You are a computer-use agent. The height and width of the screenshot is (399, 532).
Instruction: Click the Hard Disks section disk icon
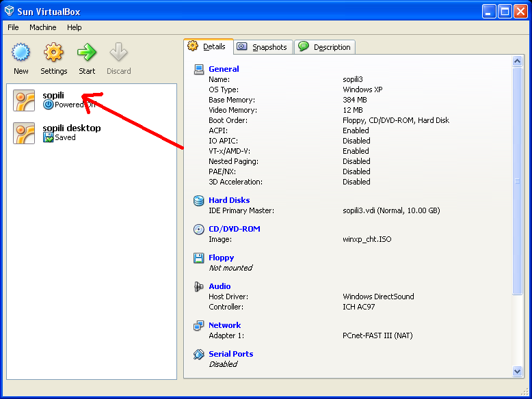[x=199, y=200]
